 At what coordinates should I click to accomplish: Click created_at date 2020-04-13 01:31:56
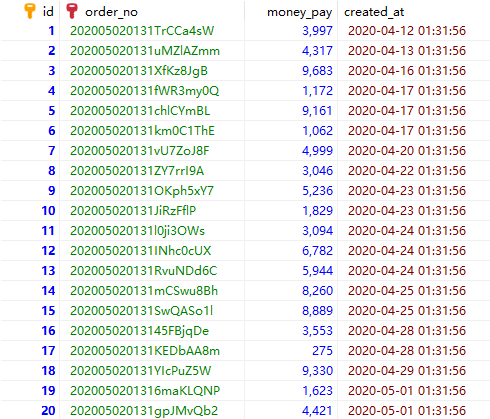coord(407,51)
